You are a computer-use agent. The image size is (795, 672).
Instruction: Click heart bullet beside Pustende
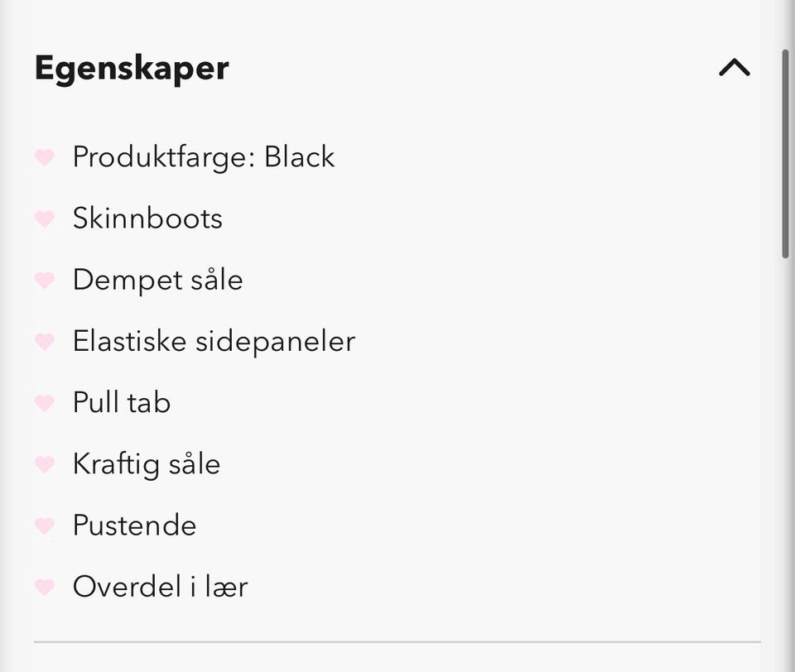click(x=45, y=526)
